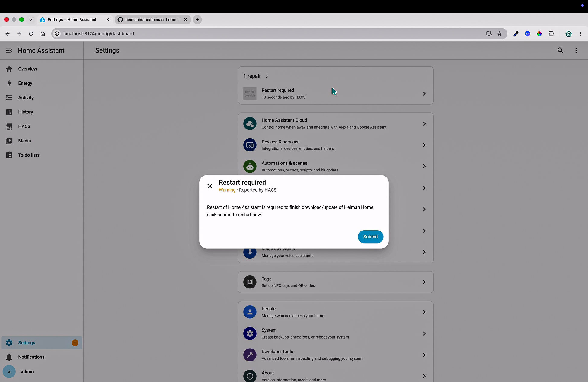
Task: Close the Restart required dialog
Action: [210, 186]
